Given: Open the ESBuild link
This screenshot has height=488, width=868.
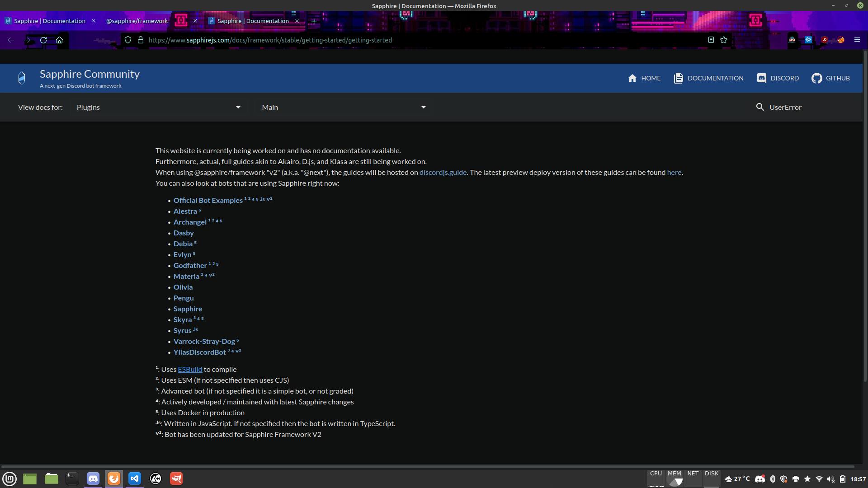Looking at the screenshot, I should point(190,370).
